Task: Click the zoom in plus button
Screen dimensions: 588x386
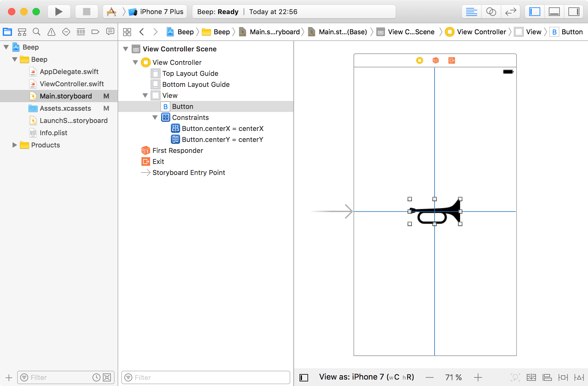Action: tap(478, 377)
